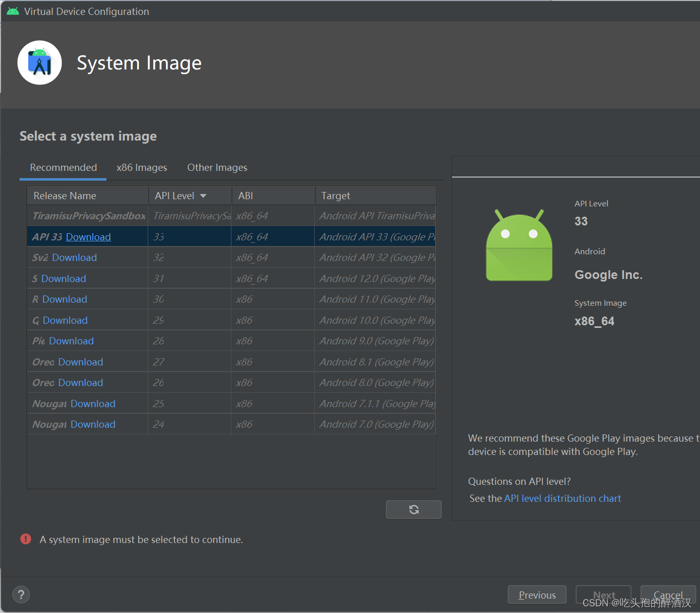700x613 pixels.
Task: Click the Cancel button
Action: [668, 594]
